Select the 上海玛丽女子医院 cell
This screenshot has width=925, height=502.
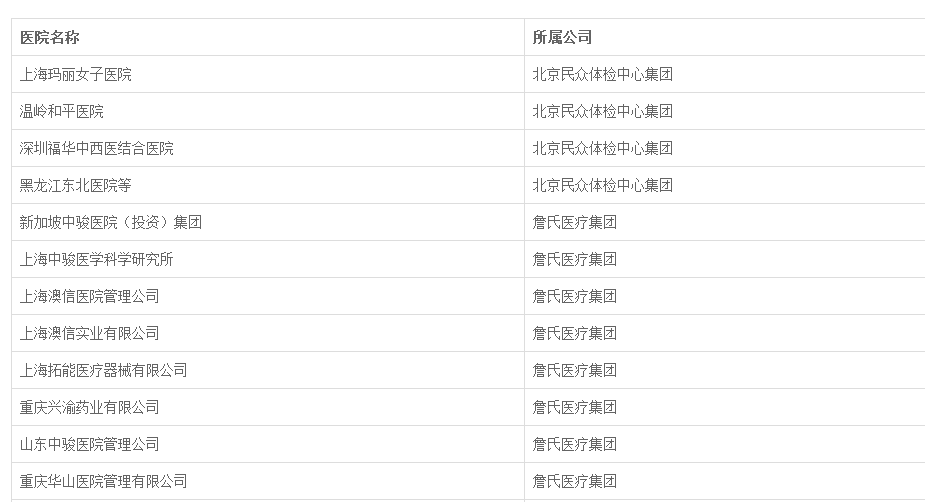click(76, 74)
